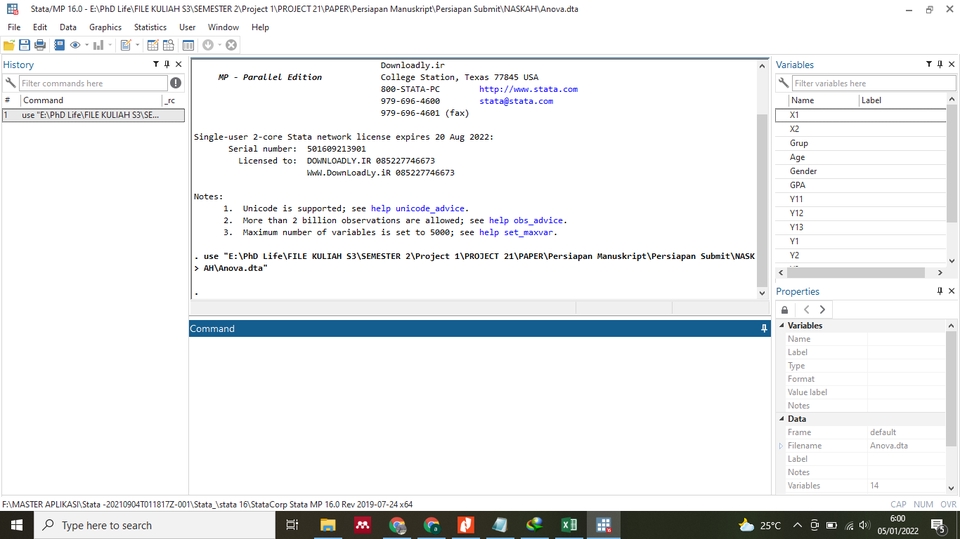Open Excel from the taskbar
The width and height of the screenshot is (960, 539).
[569, 526]
